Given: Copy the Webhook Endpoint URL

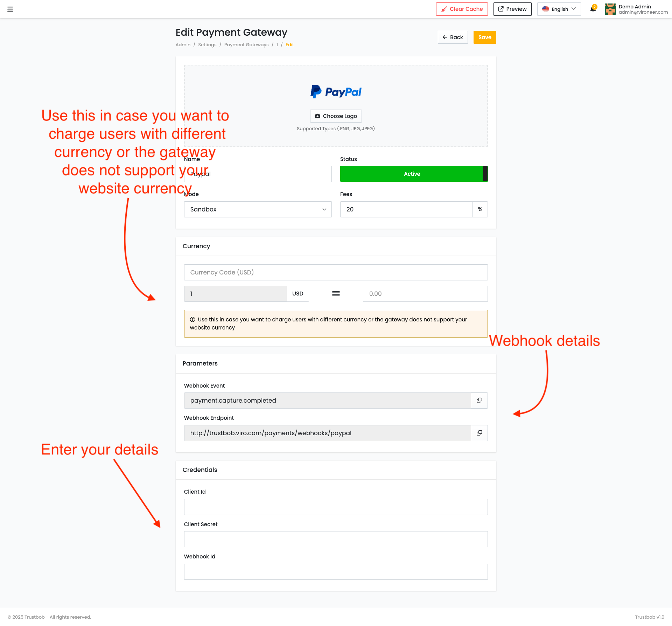Looking at the screenshot, I should [479, 433].
